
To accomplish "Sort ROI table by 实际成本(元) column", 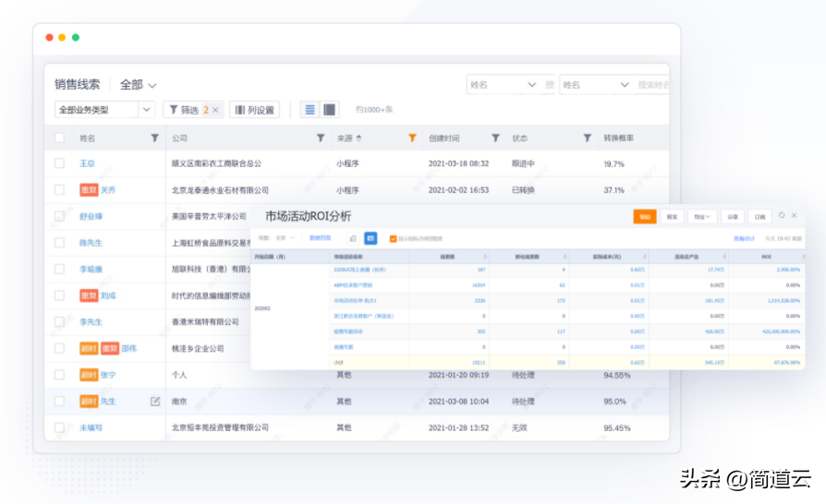I will pos(645,257).
